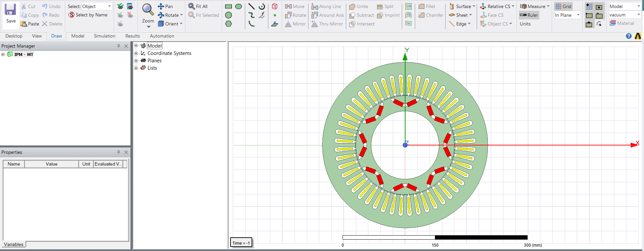
Task: Select the Draw Equation Based Curve tool
Action: click(x=262, y=15)
